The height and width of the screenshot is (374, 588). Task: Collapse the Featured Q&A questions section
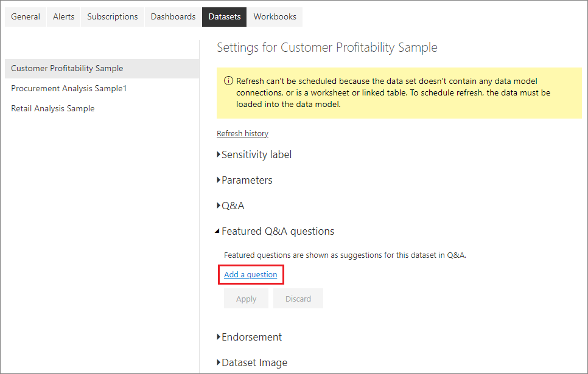(277, 231)
